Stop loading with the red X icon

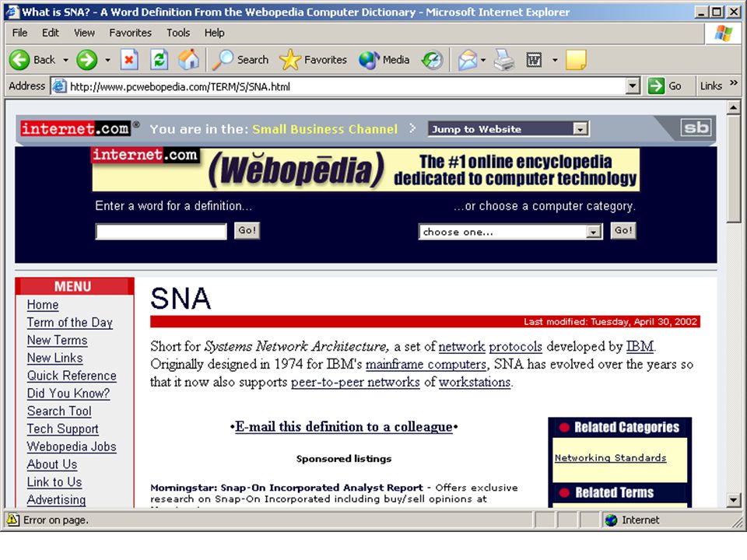[x=128, y=60]
